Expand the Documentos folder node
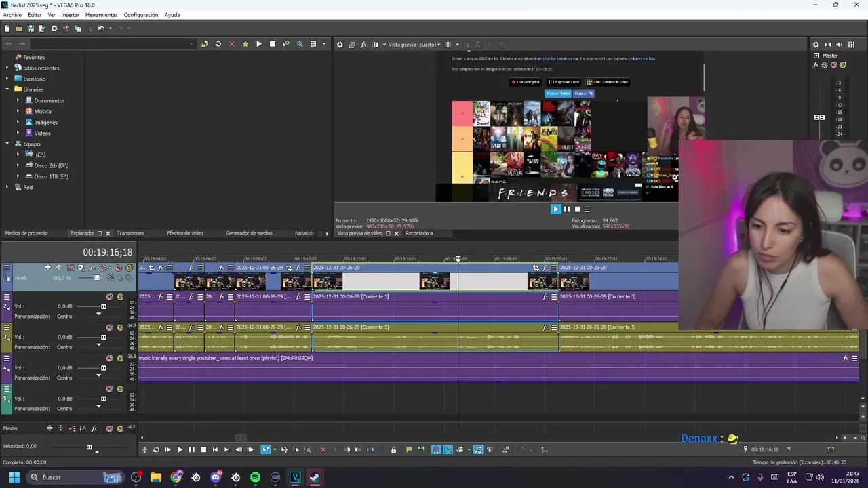 [18, 100]
